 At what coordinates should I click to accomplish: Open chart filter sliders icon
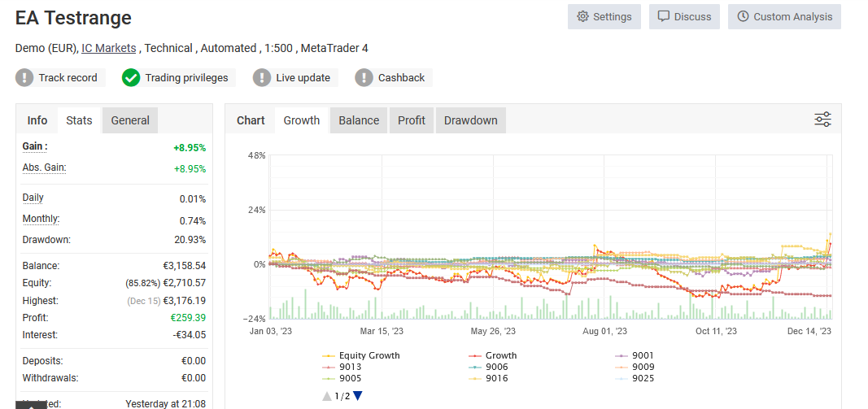822,120
